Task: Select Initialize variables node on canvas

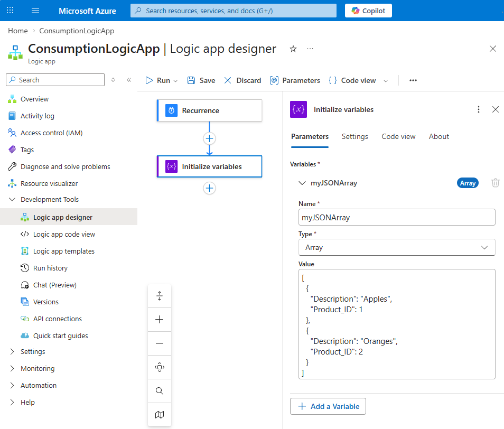Action: (210, 166)
